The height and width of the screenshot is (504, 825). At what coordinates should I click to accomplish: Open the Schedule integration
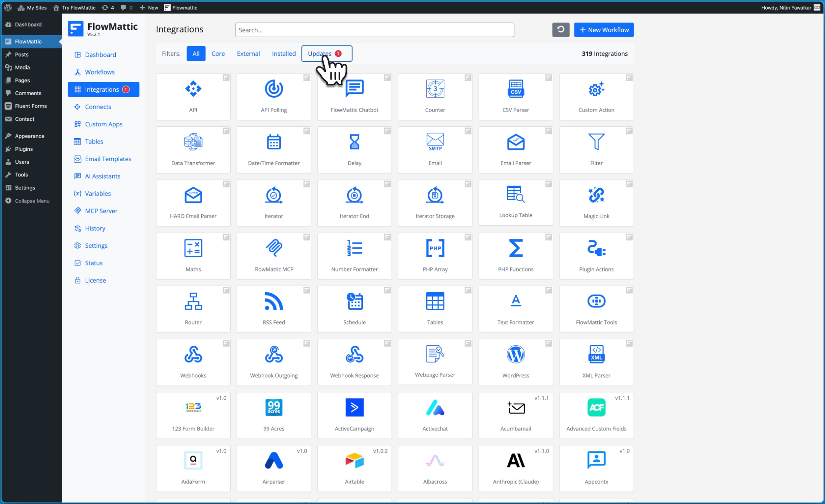point(354,309)
